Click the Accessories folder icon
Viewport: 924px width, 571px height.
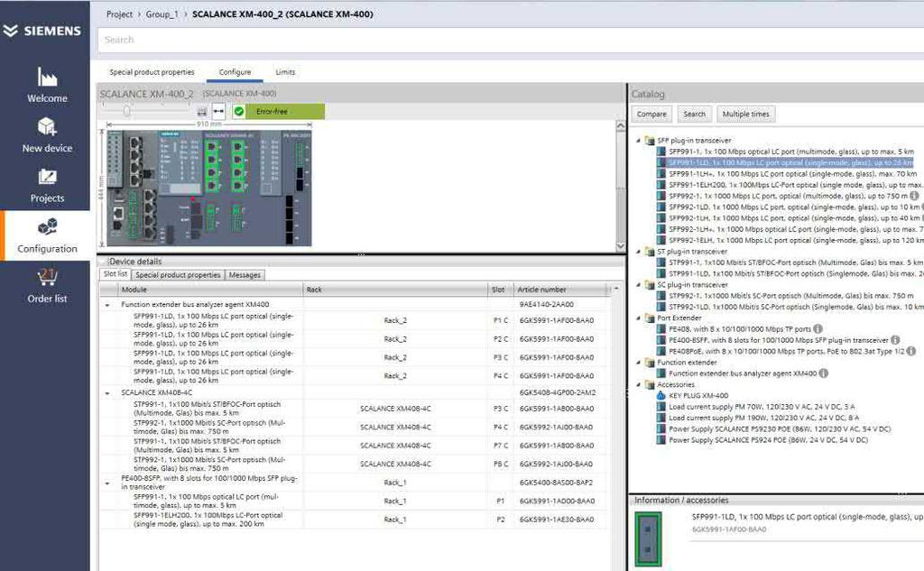(x=650, y=384)
